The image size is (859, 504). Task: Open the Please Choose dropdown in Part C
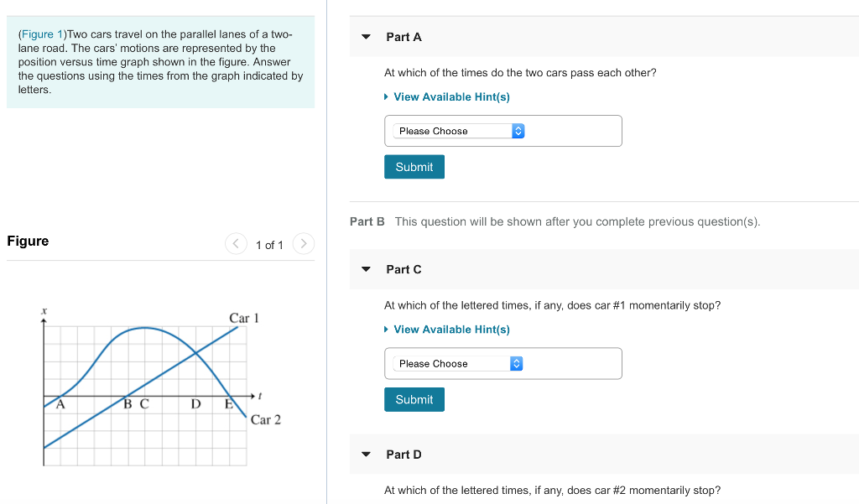click(x=456, y=363)
